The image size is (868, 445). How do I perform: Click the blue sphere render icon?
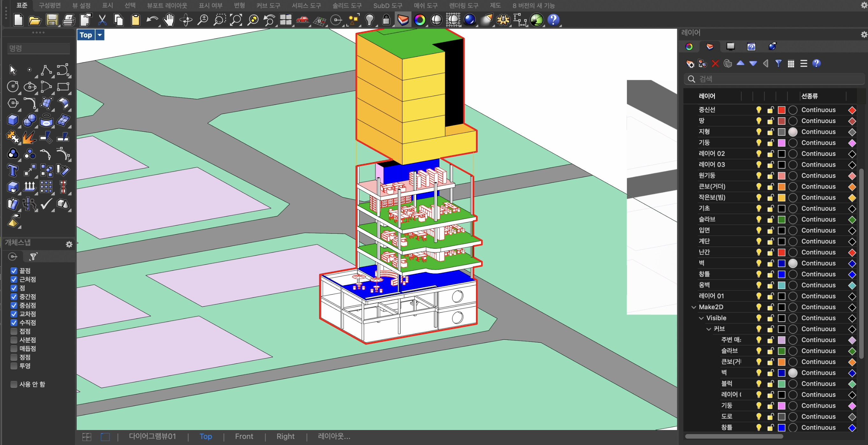[x=470, y=20]
